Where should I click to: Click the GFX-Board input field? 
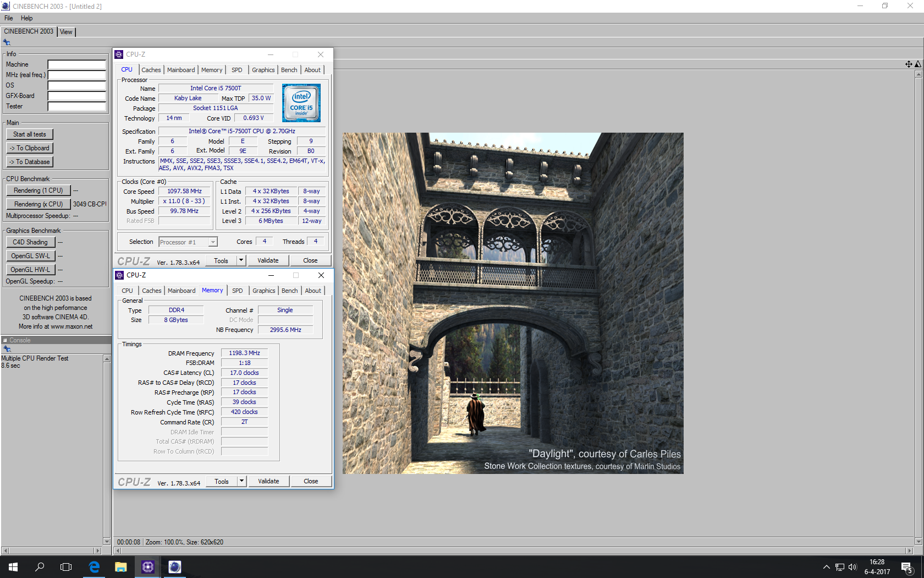(x=76, y=96)
